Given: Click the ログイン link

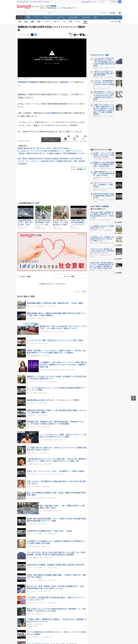Looking at the screenshot, I should point(42,8).
